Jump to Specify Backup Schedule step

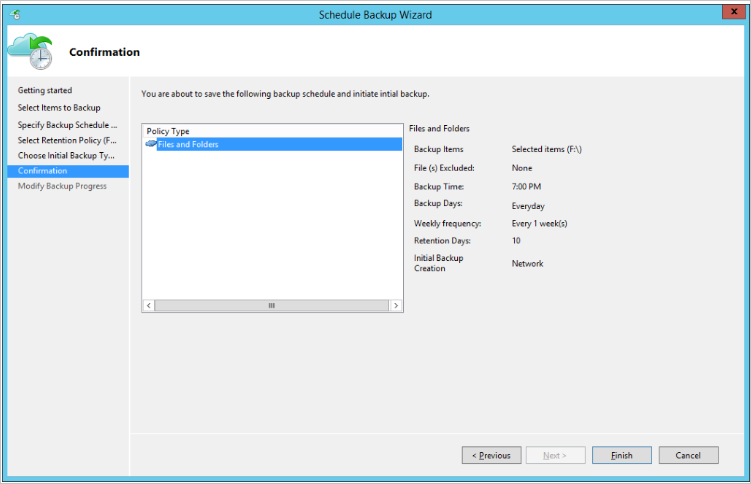tap(67, 125)
